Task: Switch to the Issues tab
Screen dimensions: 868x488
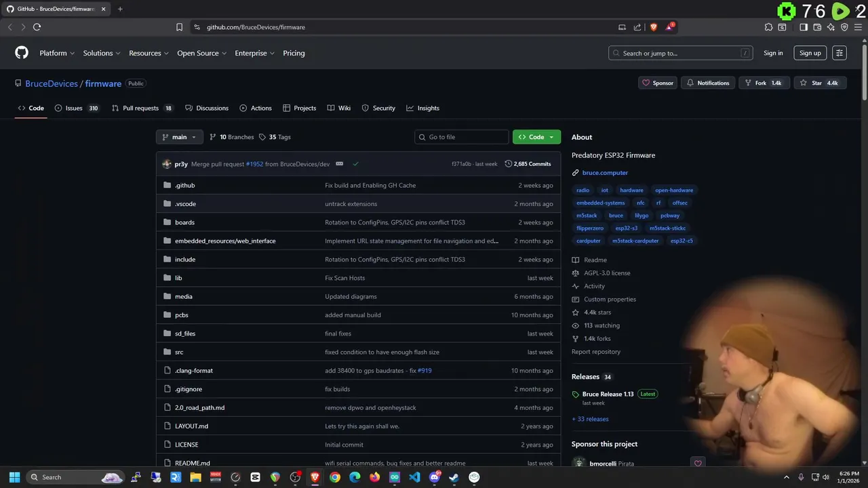Action: 76,108
